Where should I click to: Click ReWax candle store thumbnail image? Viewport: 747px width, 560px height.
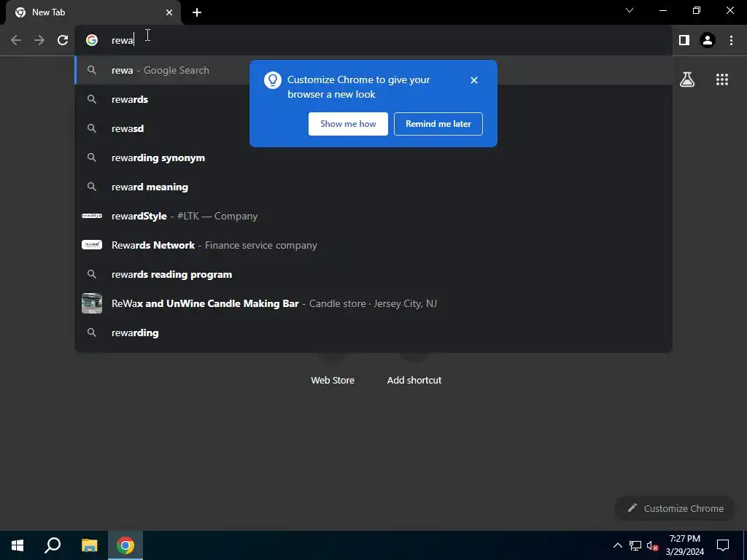pos(92,303)
